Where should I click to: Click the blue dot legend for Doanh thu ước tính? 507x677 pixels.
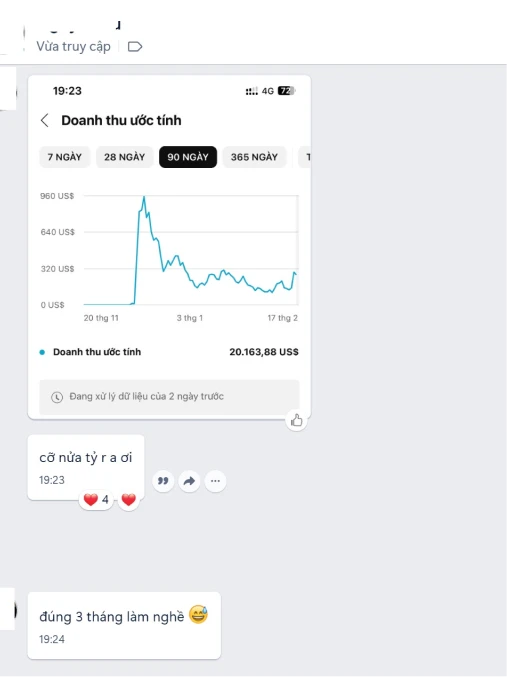42,352
